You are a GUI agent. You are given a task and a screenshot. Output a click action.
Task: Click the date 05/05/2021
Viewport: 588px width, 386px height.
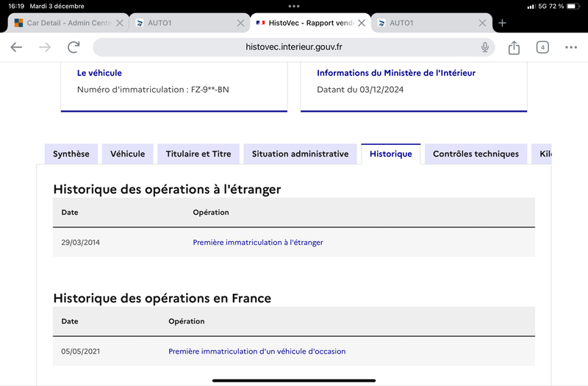coord(81,351)
